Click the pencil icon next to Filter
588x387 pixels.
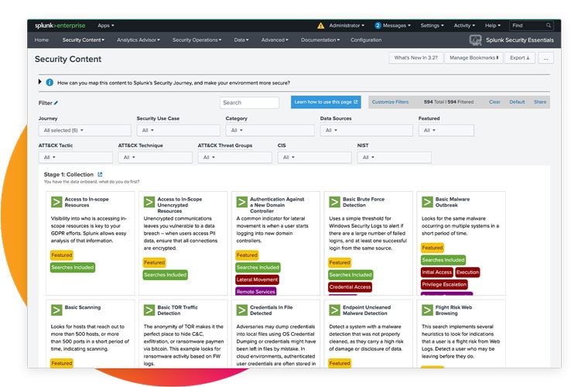coord(56,103)
